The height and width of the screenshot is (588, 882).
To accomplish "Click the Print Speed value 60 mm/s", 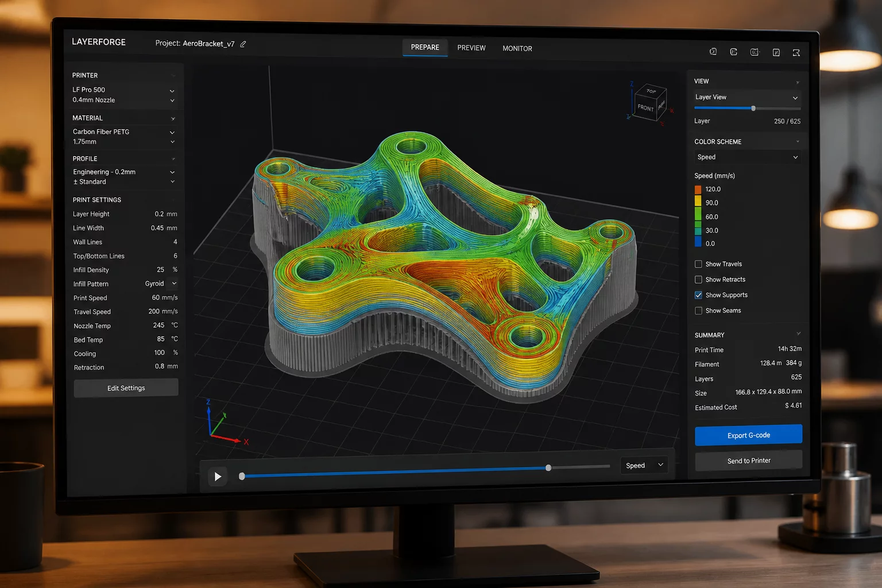I will [165, 298].
